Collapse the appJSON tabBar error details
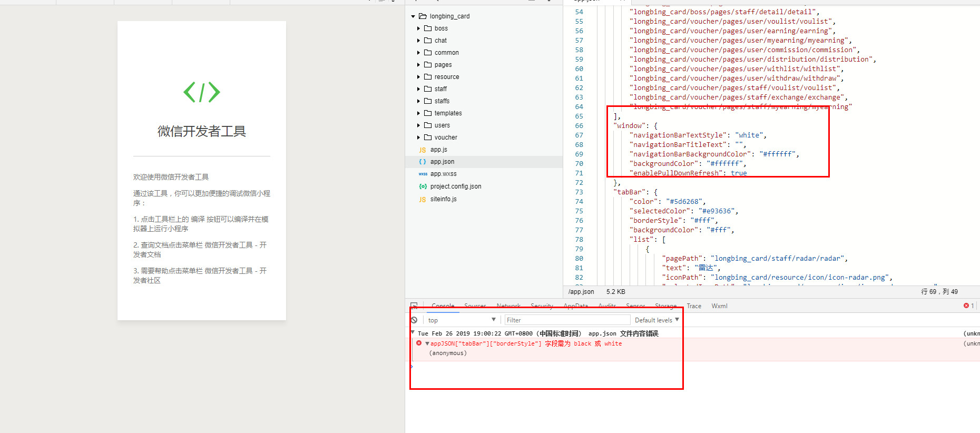The height and width of the screenshot is (433, 980). click(x=427, y=343)
